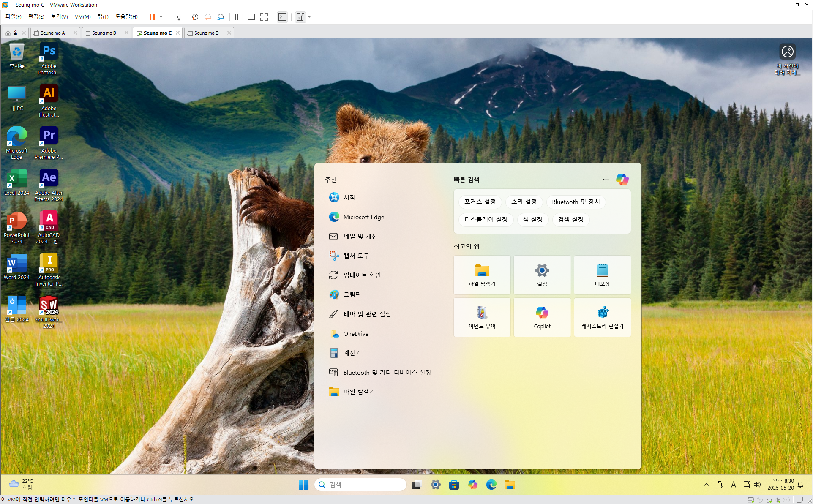Click the Suspend (pause) VM toolbar button
Image resolution: width=813 pixels, height=504 pixels.
point(152,17)
